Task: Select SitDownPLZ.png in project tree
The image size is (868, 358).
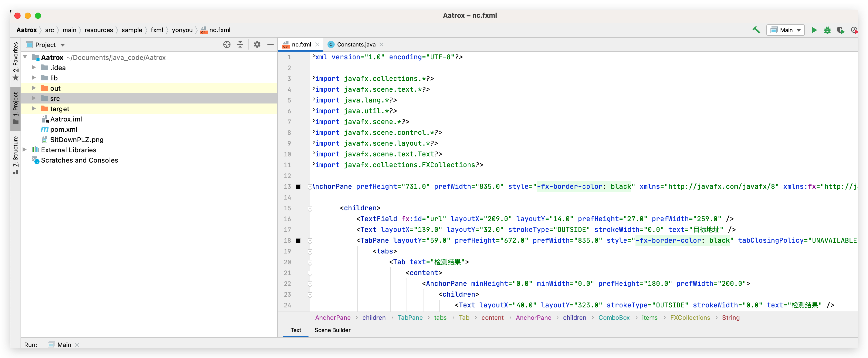Action: (x=76, y=139)
